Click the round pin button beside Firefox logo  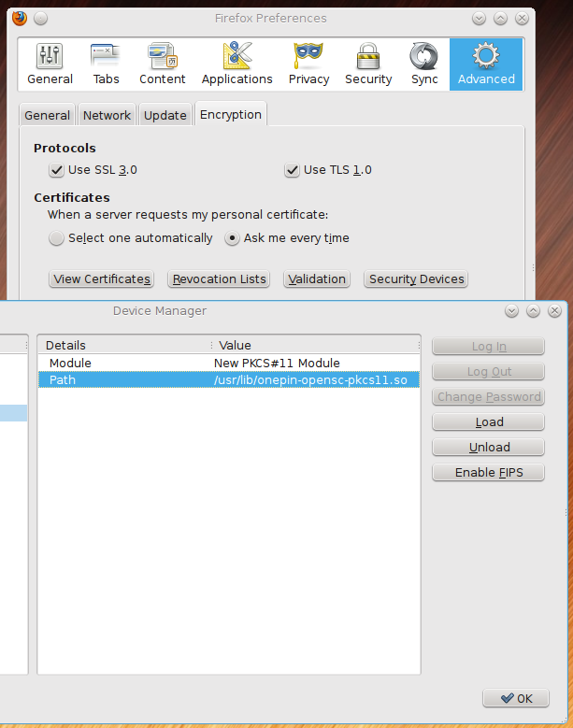[41, 18]
